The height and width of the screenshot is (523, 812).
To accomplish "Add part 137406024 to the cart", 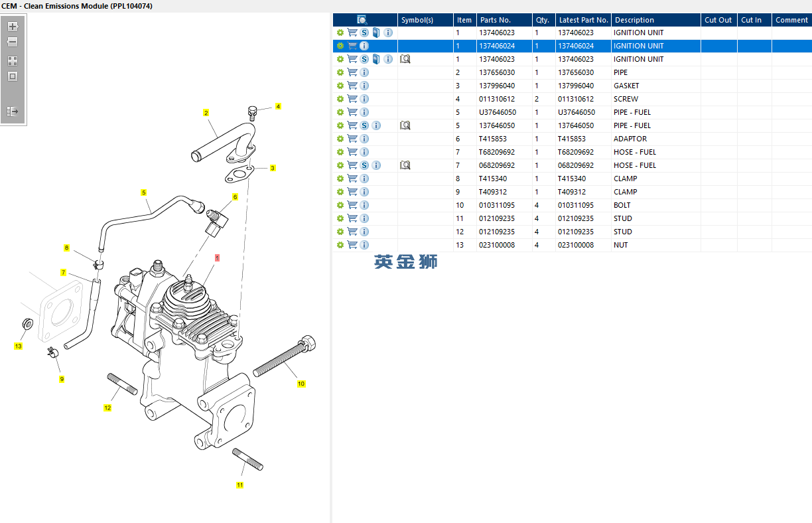I will click(352, 46).
